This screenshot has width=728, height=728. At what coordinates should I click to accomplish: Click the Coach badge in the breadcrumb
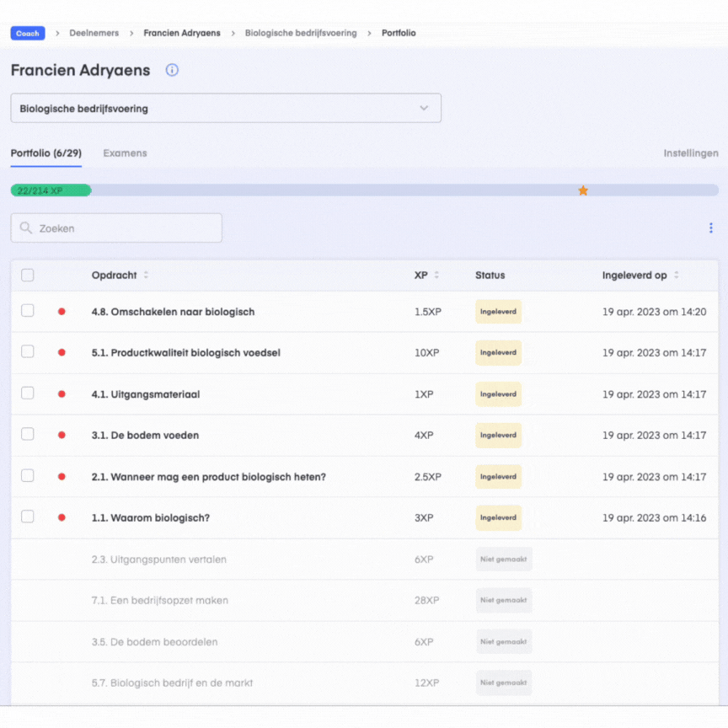point(28,34)
